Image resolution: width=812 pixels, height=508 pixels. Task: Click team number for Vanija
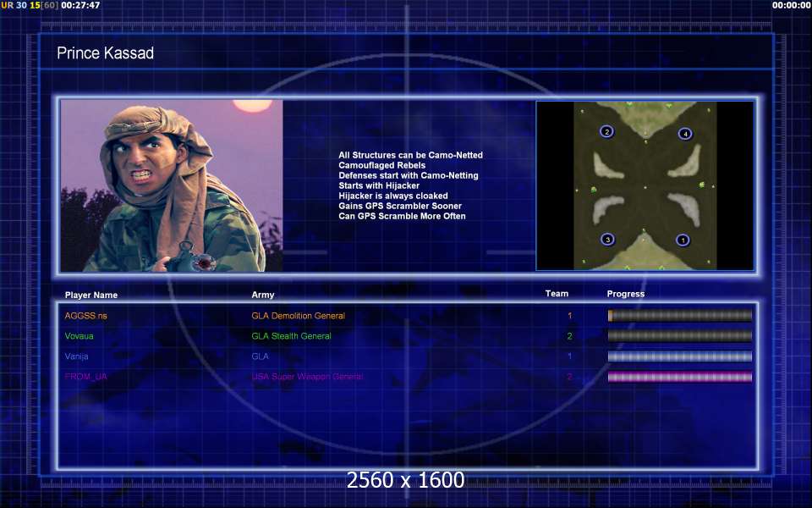click(x=569, y=356)
